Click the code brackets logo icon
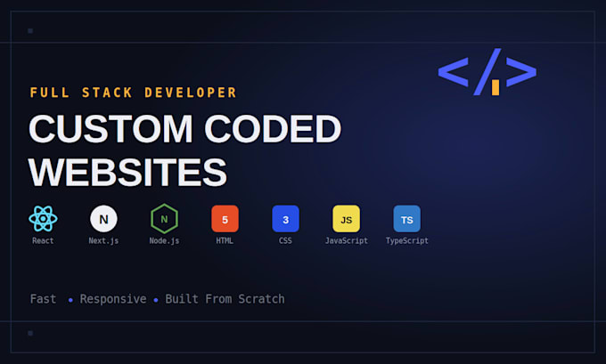Image resolution: width=606 pixels, height=364 pixels. pos(487,72)
